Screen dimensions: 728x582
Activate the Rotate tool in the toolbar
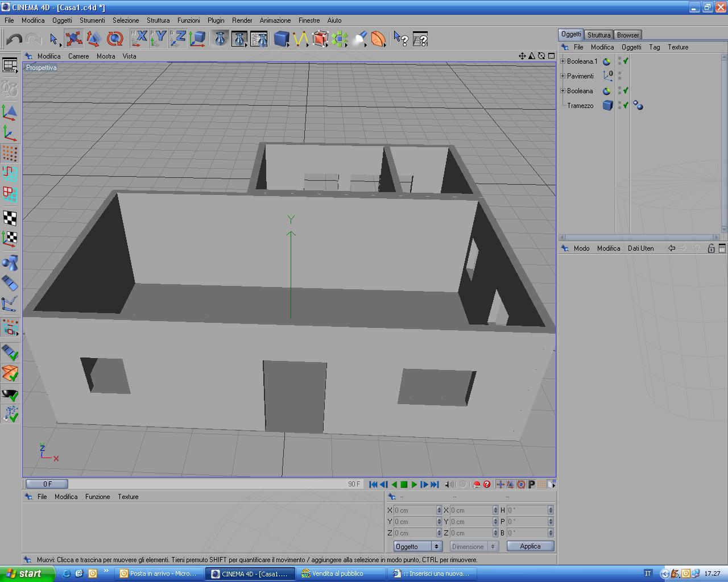click(114, 39)
